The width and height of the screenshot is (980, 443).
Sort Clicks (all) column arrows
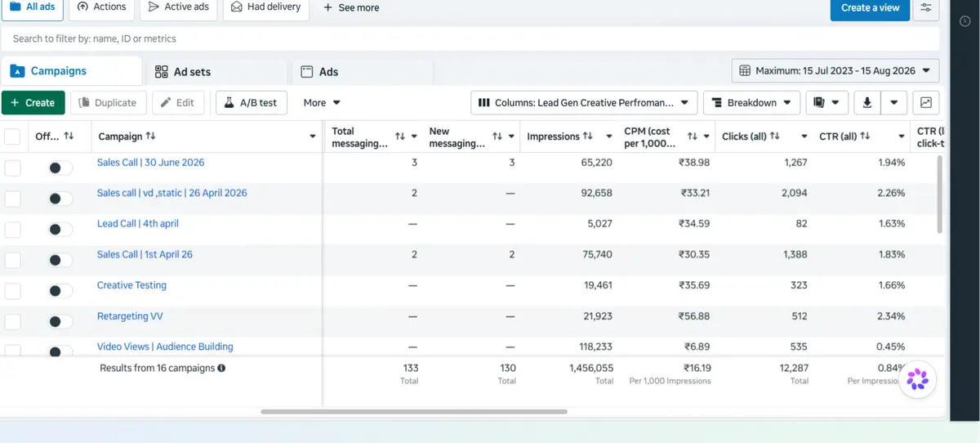[x=775, y=136]
